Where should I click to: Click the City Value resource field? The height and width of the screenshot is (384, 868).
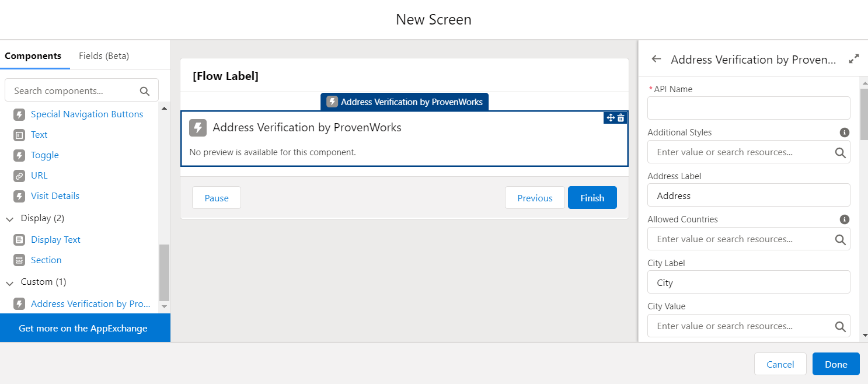(749, 326)
